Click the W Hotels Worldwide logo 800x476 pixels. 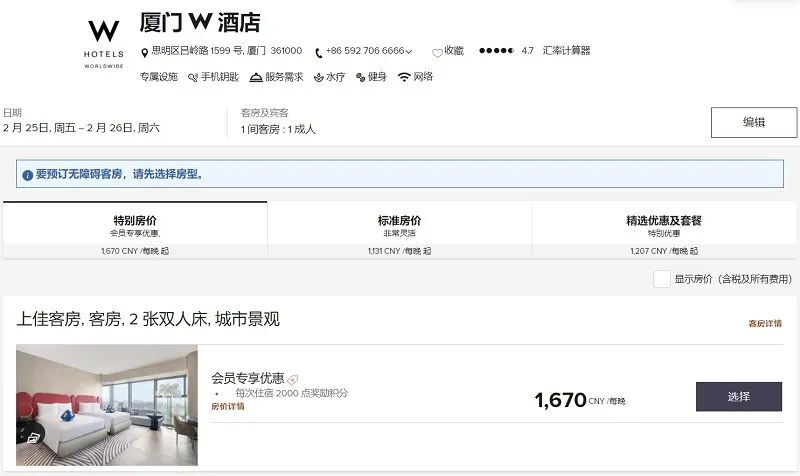pos(104,44)
